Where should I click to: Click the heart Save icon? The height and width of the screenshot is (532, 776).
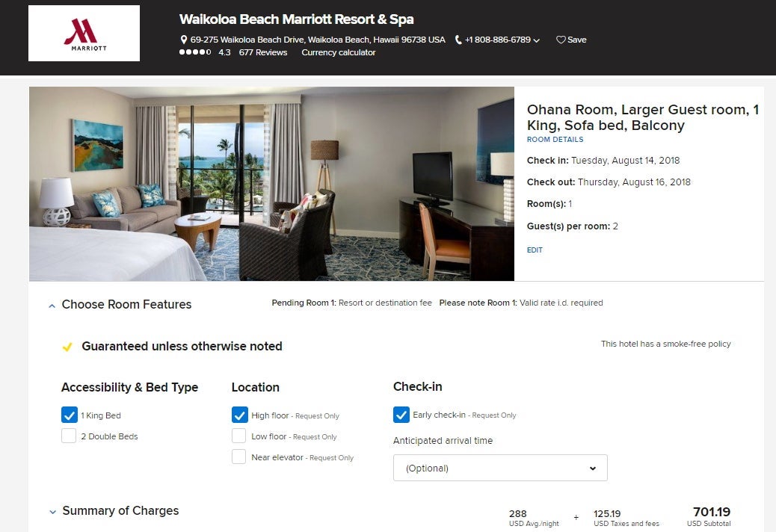tap(561, 40)
